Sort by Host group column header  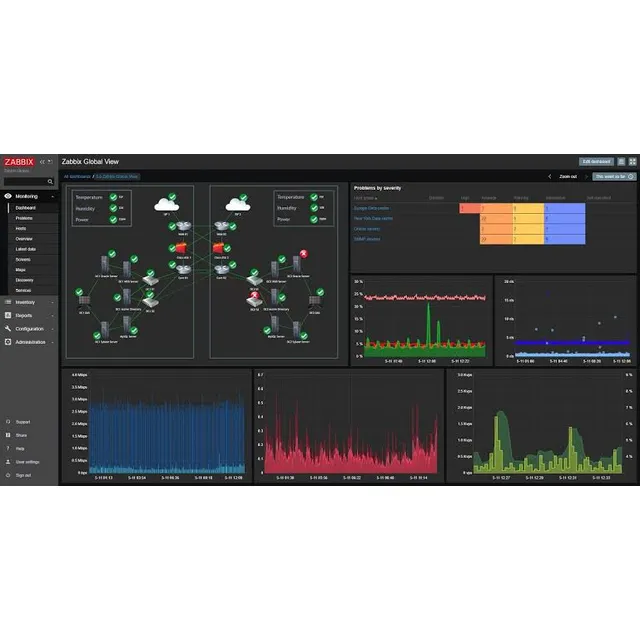(365, 198)
